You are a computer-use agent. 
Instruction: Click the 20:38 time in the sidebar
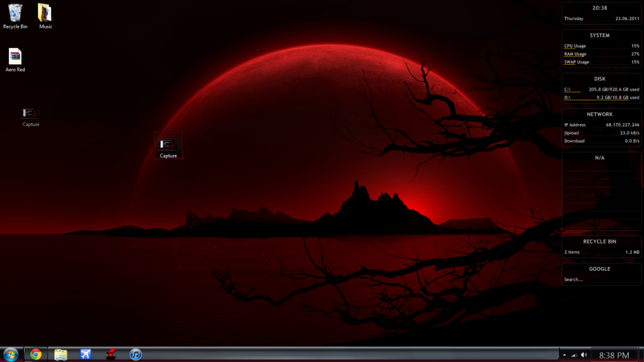(x=600, y=8)
